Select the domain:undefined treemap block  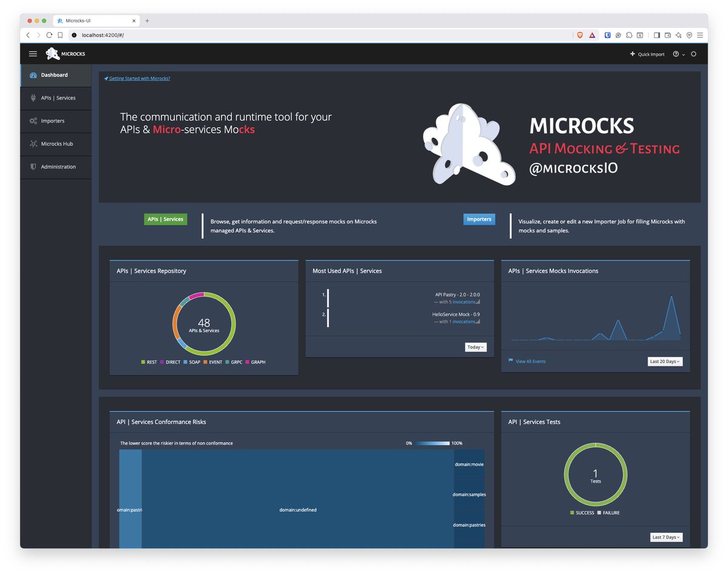[x=298, y=499]
